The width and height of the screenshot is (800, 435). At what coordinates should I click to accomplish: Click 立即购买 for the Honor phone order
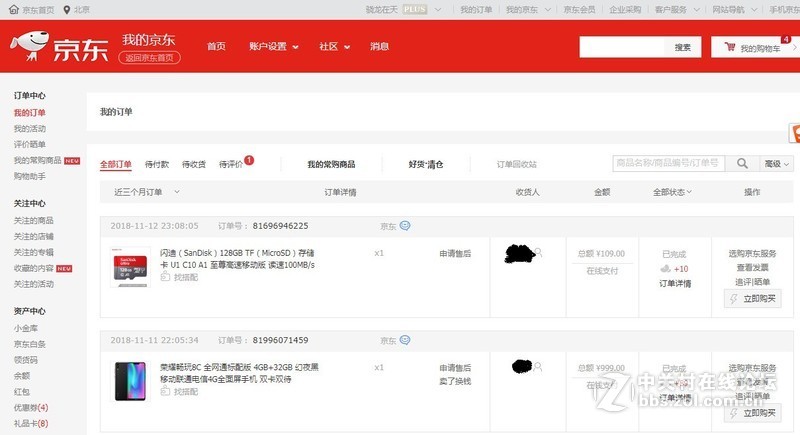tap(753, 413)
